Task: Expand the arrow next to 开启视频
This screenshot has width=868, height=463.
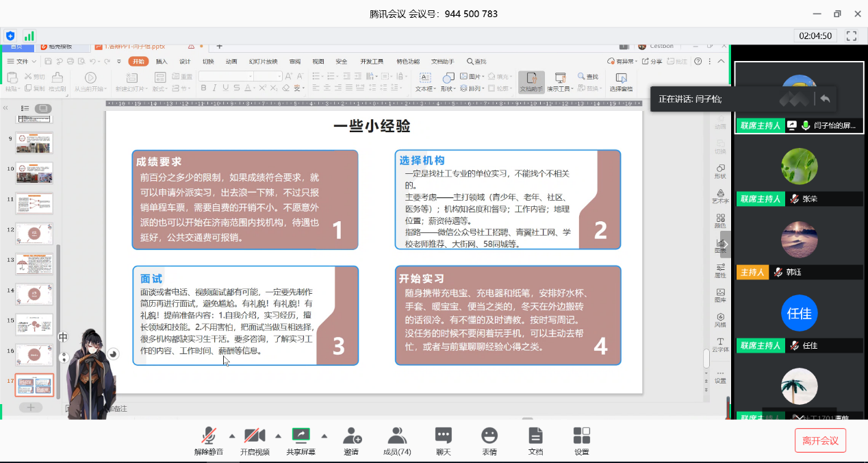Action: pos(278,436)
